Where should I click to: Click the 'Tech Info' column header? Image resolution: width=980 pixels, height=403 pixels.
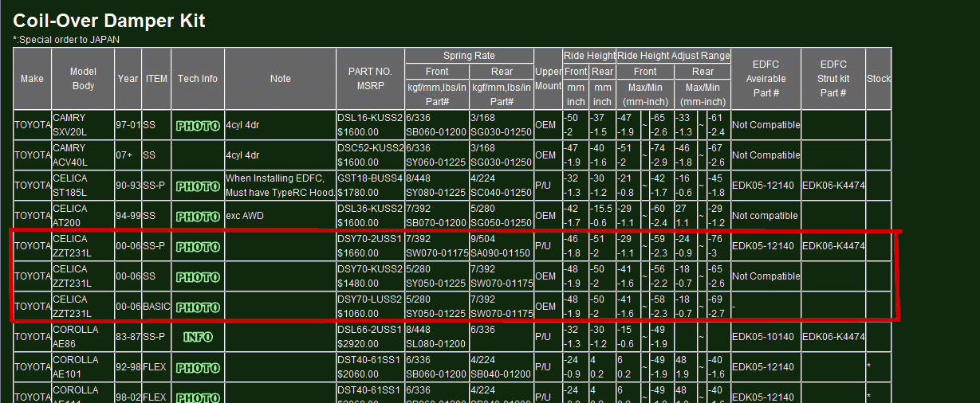click(198, 79)
